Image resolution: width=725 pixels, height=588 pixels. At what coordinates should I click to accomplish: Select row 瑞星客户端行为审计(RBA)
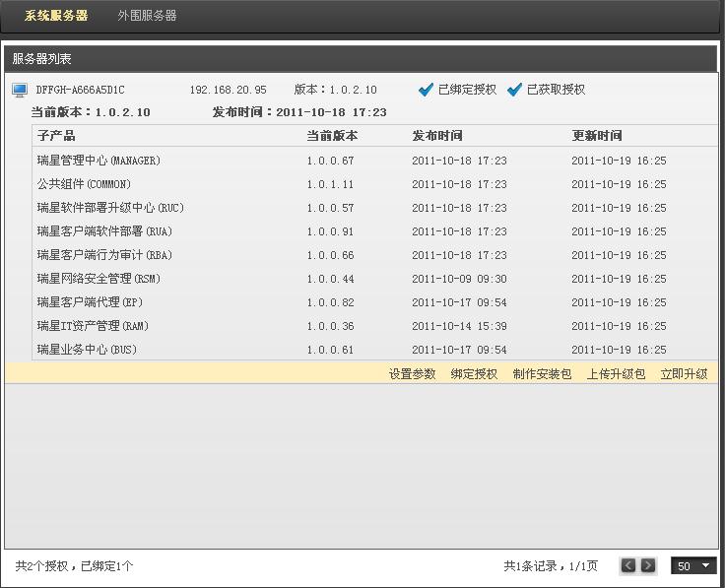point(374,255)
